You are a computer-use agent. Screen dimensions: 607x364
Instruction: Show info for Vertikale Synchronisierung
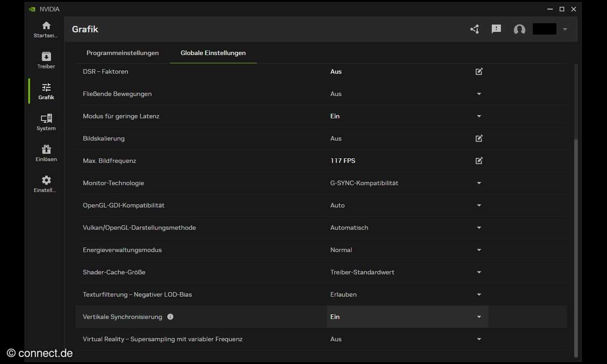(170, 317)
